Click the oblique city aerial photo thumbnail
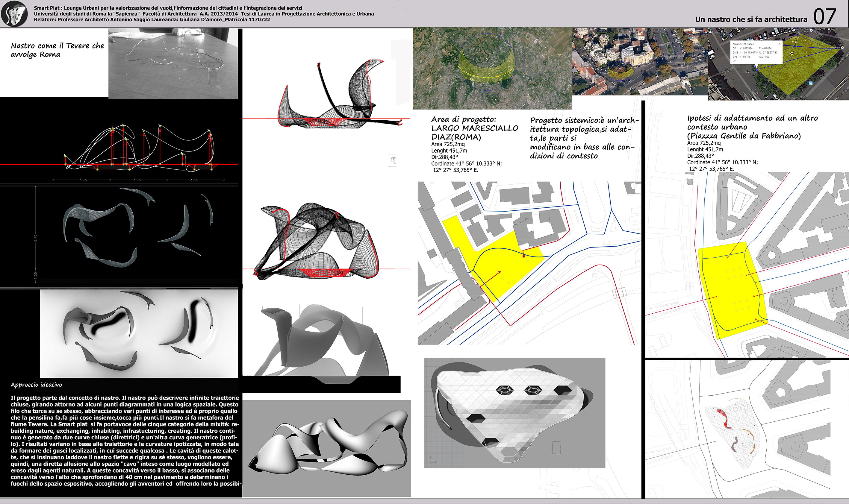This screenshot has width=849, height=504. (x=640, y=61)
